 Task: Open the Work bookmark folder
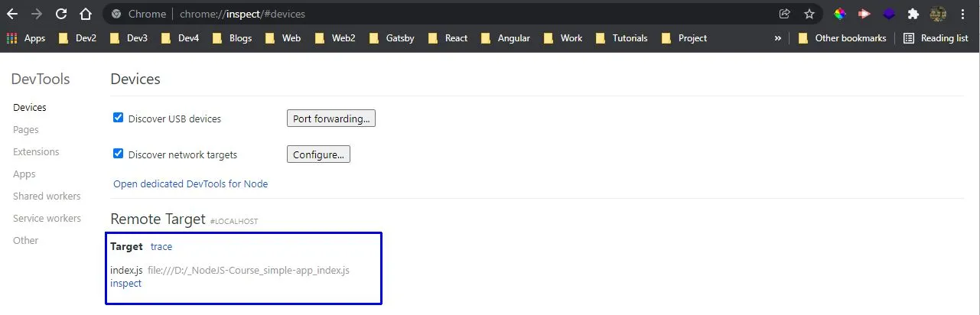coord(562,38)
